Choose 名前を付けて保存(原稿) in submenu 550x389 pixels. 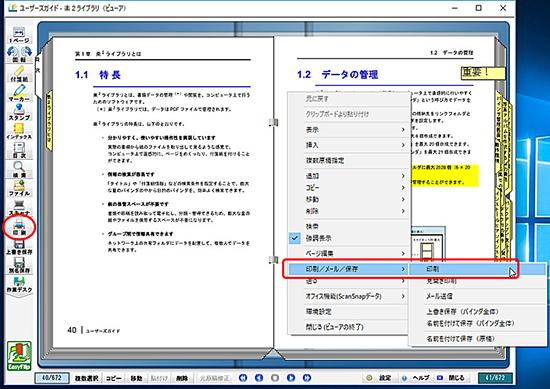pyautogui.click(x=477, y=338)
